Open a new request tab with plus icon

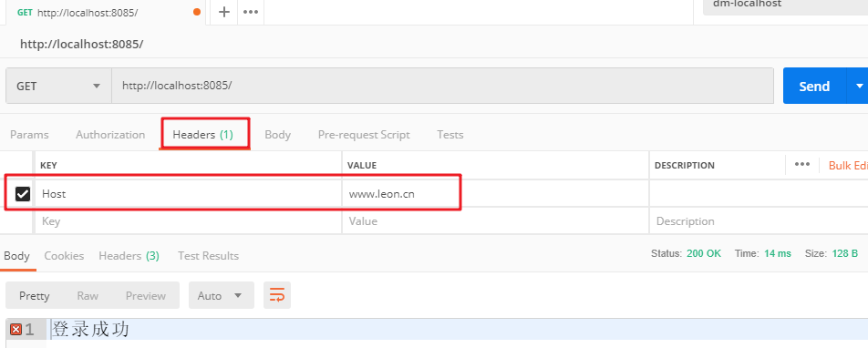click(x=224, y=12)
